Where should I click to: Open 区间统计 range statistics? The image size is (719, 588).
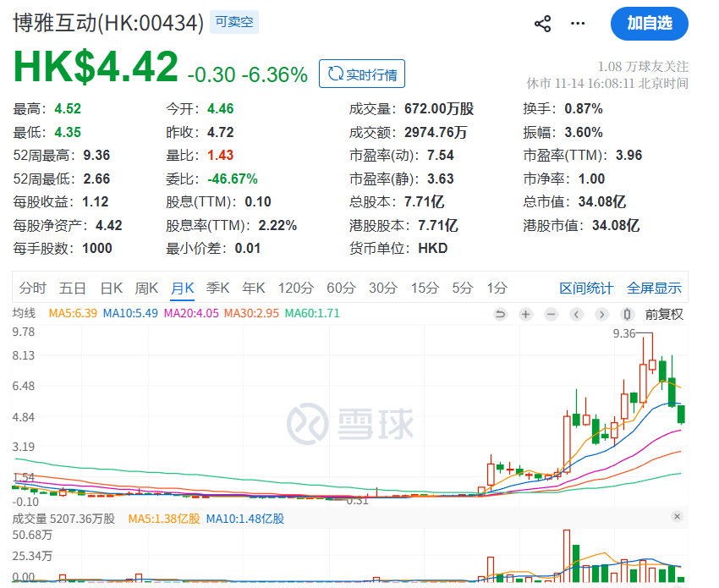tap(586, 288)
